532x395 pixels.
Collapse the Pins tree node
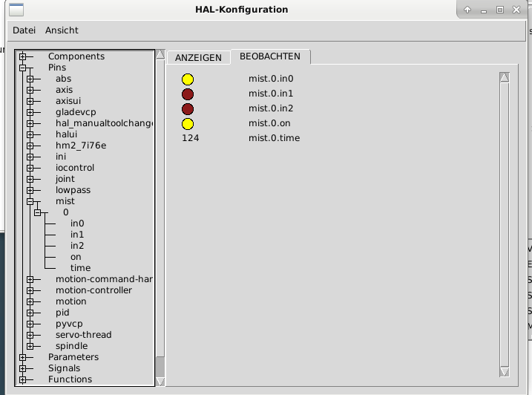(x=22, y=68)
